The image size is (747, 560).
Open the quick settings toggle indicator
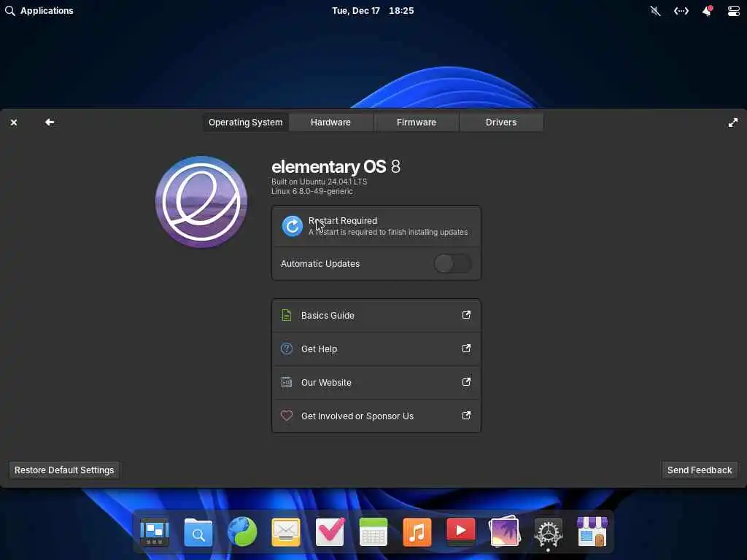point(734,10)
